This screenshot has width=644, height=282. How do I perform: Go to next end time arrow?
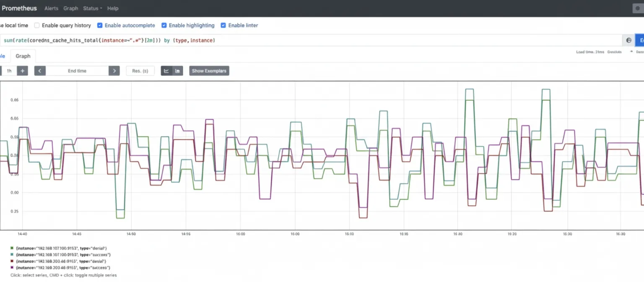(114, 71)
